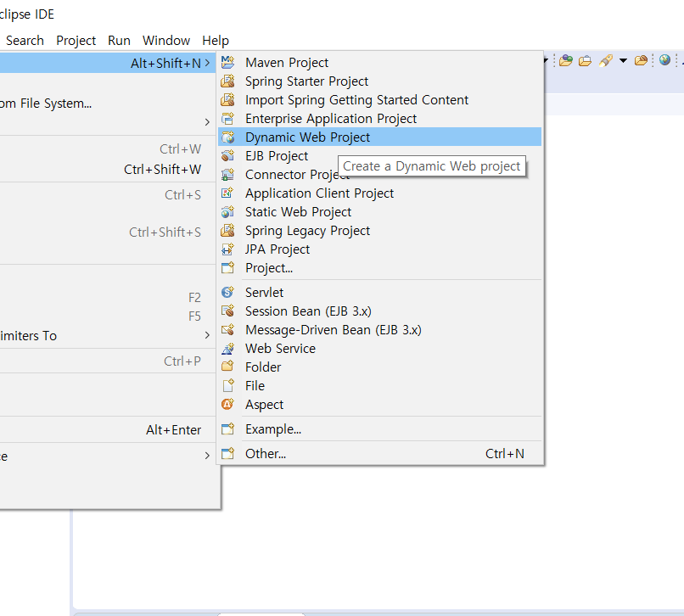
Task: Click the folder with brown bean toolbar icon
Action: [641, 60]
